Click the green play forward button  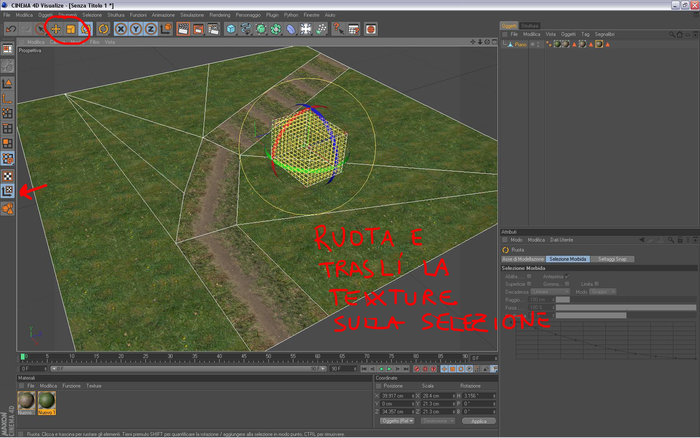click(389, 369)
